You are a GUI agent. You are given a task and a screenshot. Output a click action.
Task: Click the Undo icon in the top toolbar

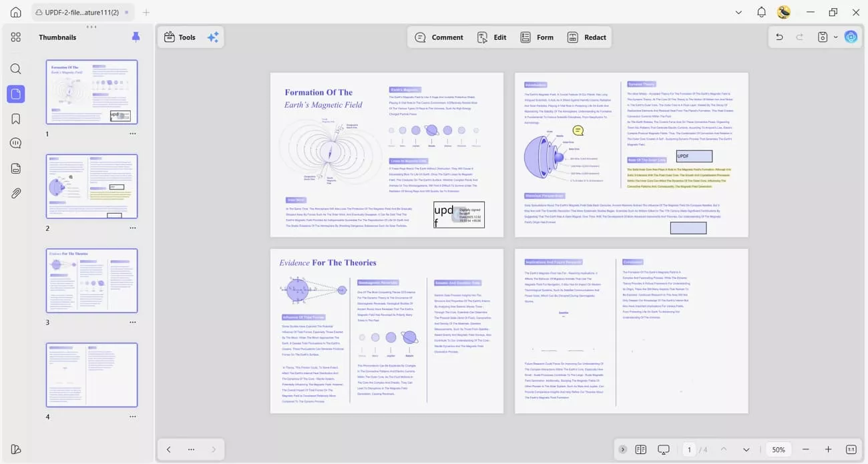pyautogui.click(x=779, y=37)
